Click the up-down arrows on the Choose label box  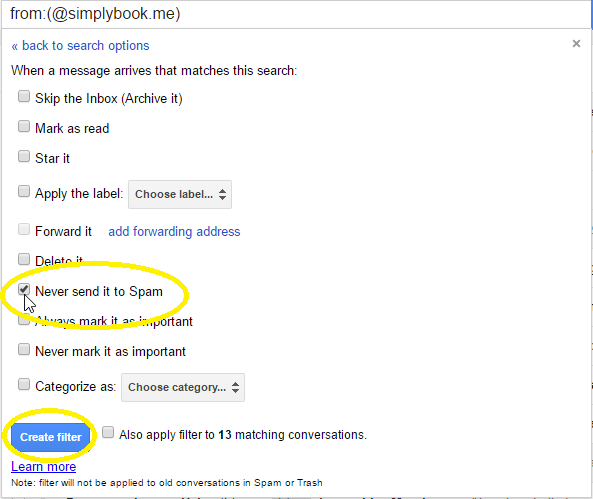coord(222,194)
